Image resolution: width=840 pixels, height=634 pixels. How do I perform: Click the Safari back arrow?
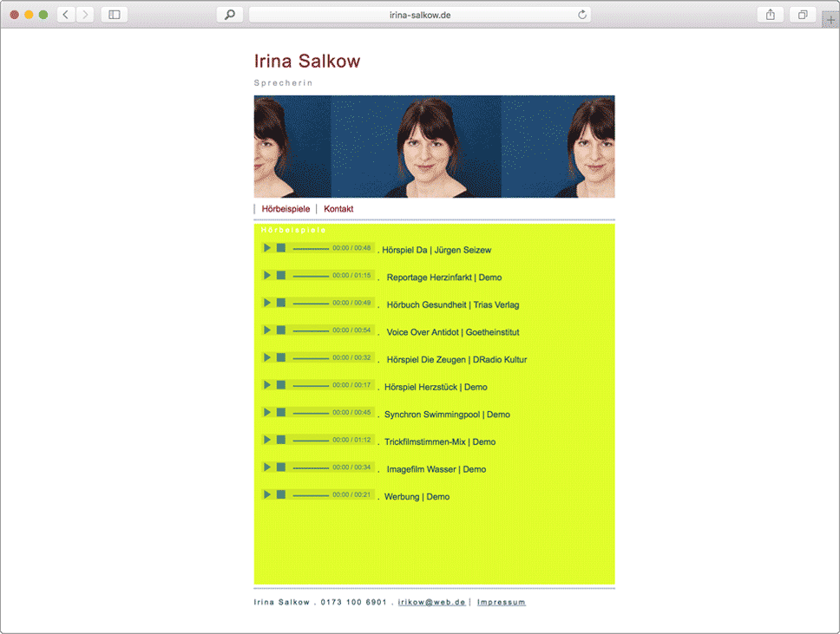pos(66,15)
